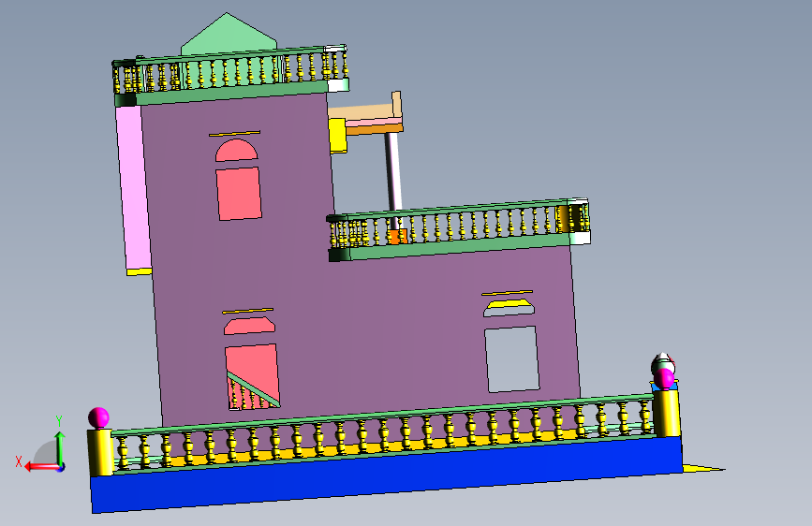
Task: Select the green pentagon roof gable
Action: tap(229, 34)
